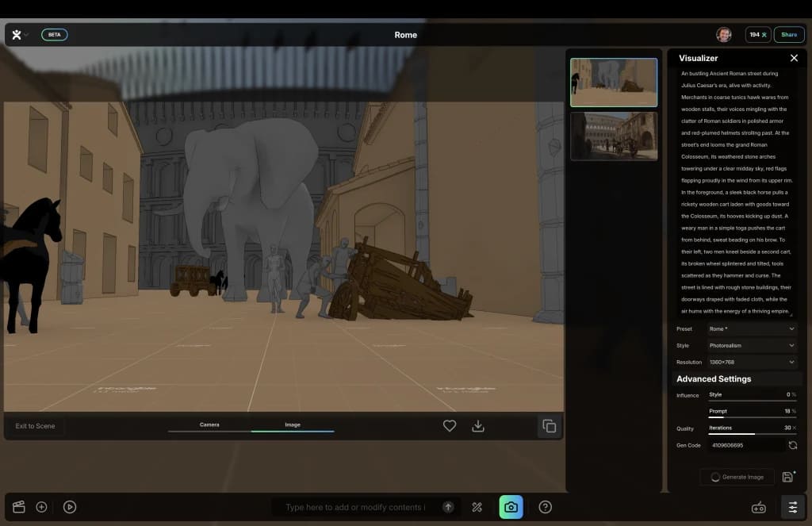Save preset with the floppy disk icon

point(788,477)
